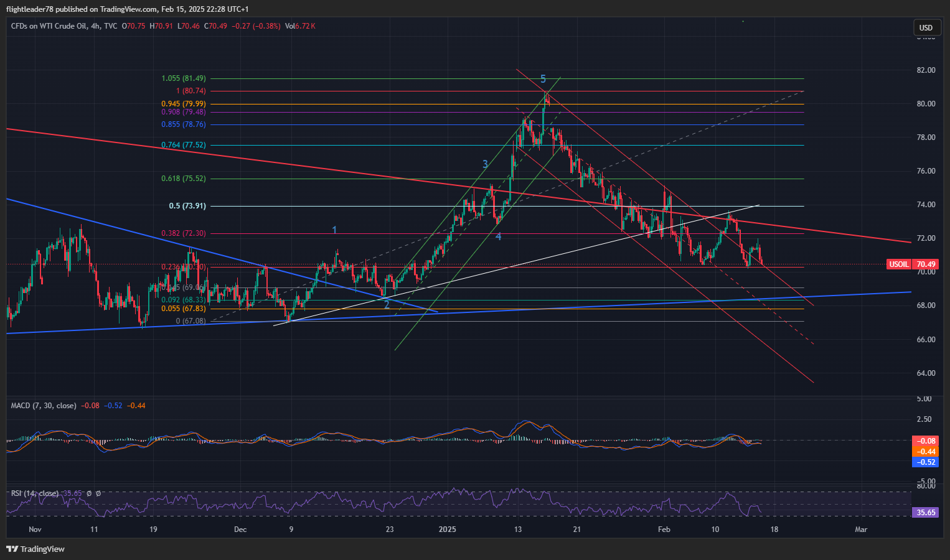Screen dimensions: 950x560
Task: Select the Fibonacci label 0.5 (73.91)
Action: tap(187, 206)
